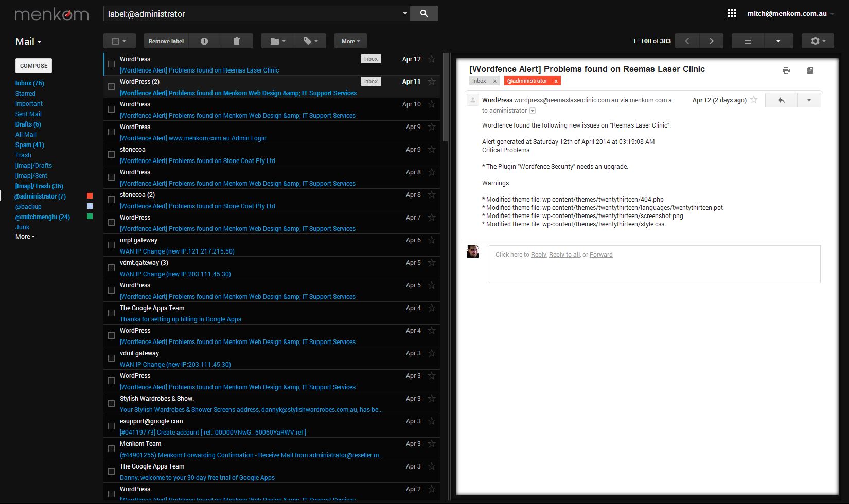Click the message list scrollbar
The height and width of the screenshot is (504, 849).
[446, 98]
